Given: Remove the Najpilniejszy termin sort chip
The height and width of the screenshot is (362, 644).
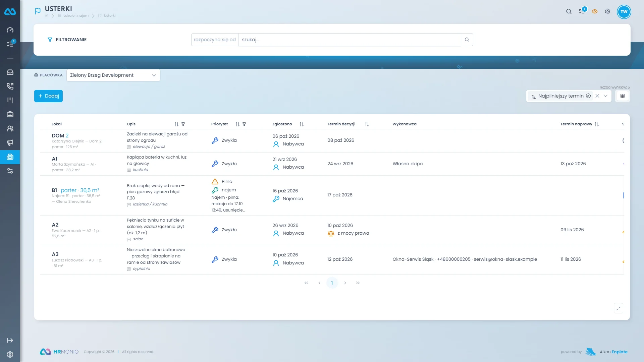Looking at the screenshot, I should tap(588, 96).
